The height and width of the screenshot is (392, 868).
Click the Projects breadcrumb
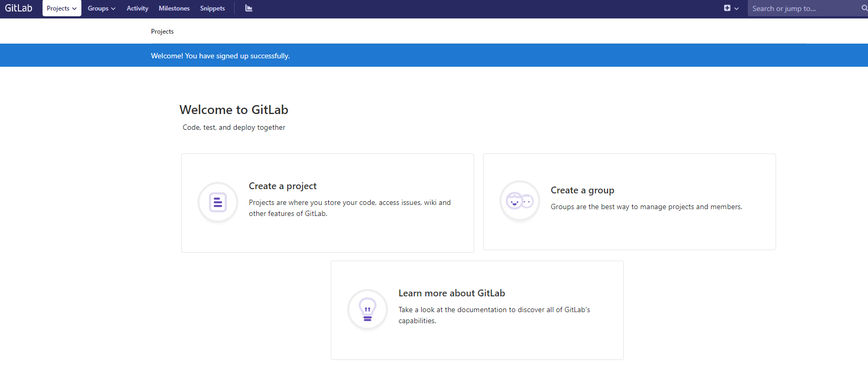point(162,32)
